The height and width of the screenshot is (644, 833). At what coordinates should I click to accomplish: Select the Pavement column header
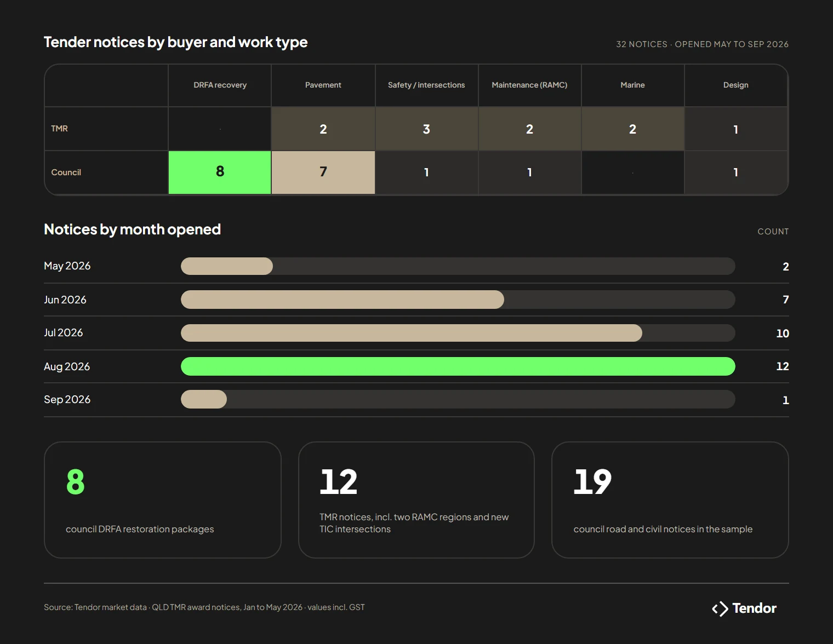323,85
